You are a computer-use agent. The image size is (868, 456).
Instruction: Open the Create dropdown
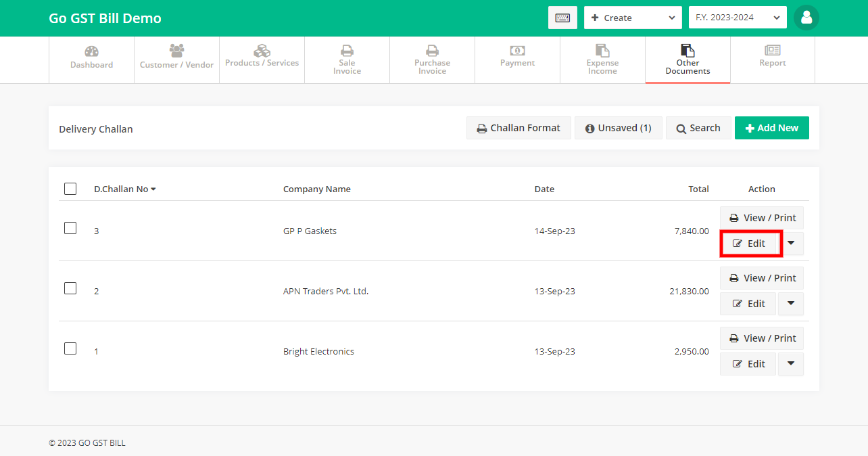pyautogui.click(x=633, y=18)
